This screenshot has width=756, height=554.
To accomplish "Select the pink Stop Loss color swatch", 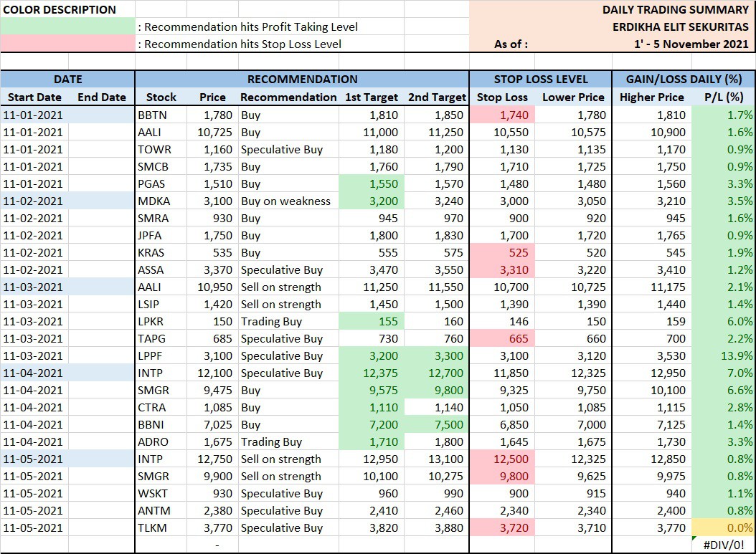I will [x=67, y=44].
